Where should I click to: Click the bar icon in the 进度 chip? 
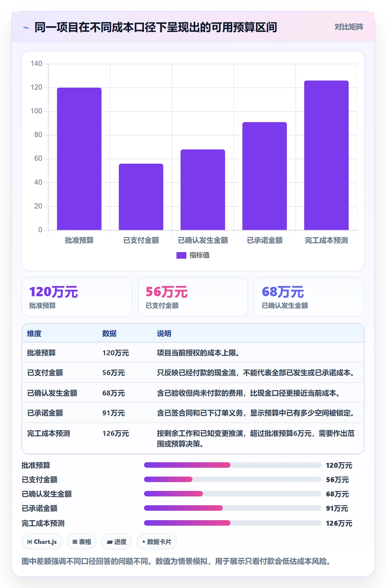pos(110,542)
